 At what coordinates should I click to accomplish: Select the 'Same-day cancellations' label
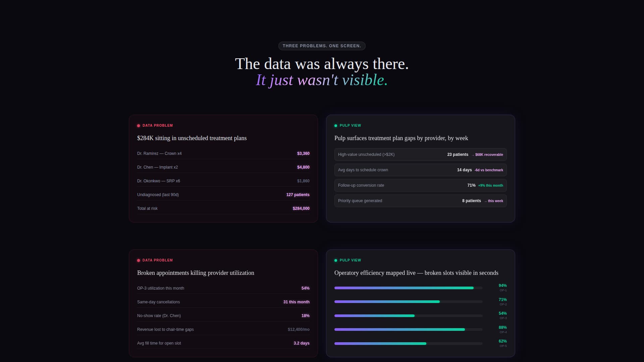(158, 302)
